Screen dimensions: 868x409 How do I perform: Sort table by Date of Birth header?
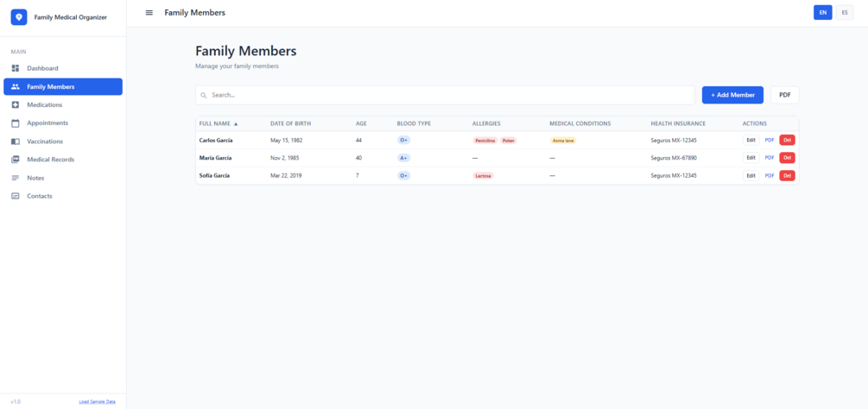pos(290,123)
